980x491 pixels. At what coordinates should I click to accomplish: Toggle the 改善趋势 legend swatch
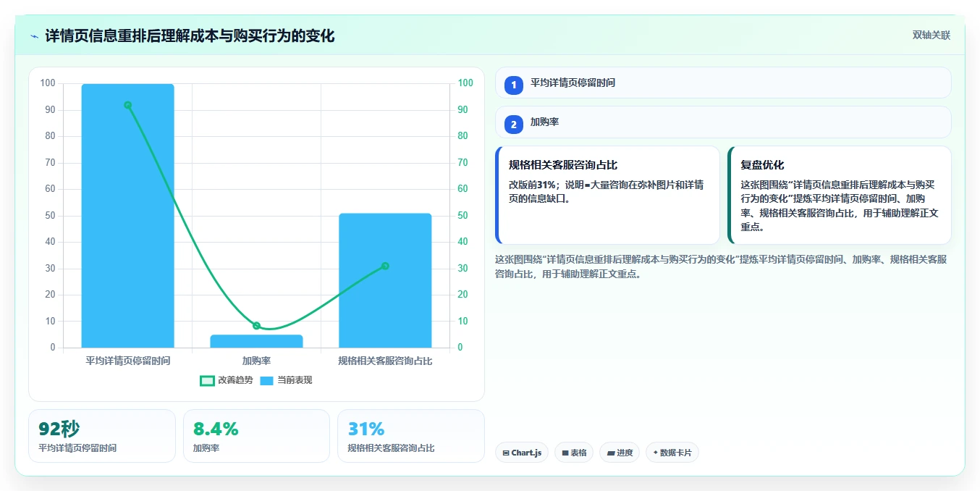click(x=208, y=381)
